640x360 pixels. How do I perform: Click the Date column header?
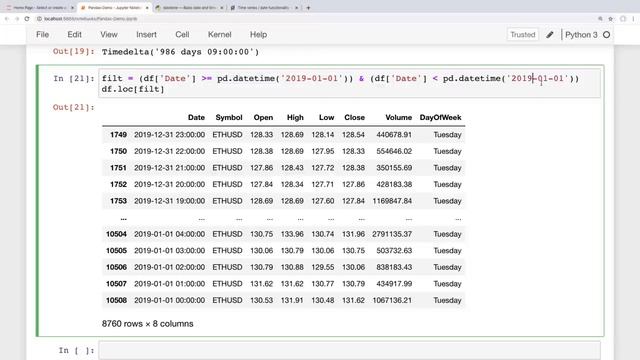point(196,118)
